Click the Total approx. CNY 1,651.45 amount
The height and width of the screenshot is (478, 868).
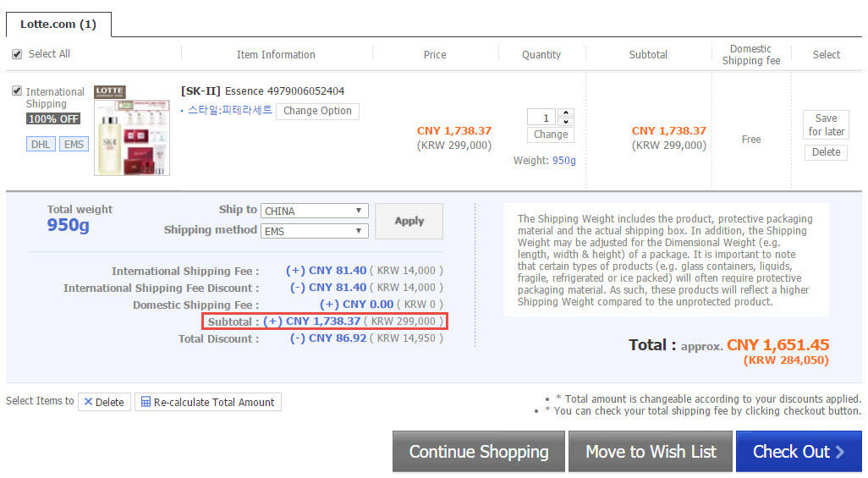point(777,345)
